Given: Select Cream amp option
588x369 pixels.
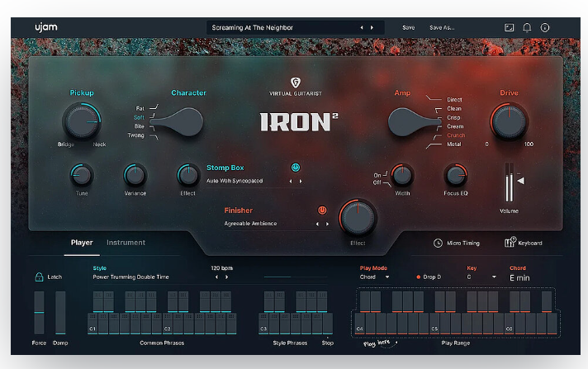Looking at the screenshot, I should (455, 126).
